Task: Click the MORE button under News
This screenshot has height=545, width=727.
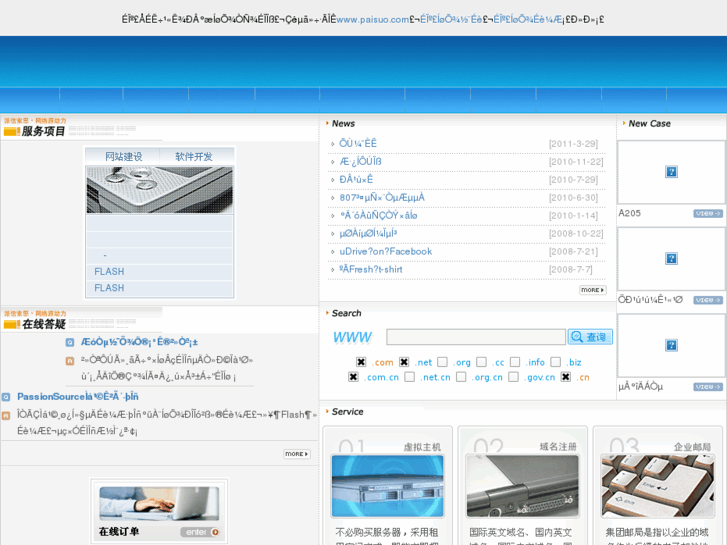Action: pyautogui.click(x=593, y=290)
